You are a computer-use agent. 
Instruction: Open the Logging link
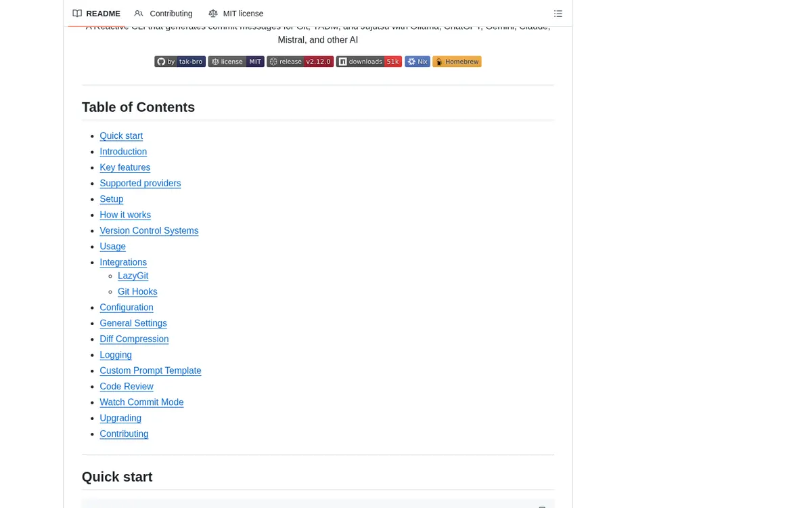[x=116, y=355]
